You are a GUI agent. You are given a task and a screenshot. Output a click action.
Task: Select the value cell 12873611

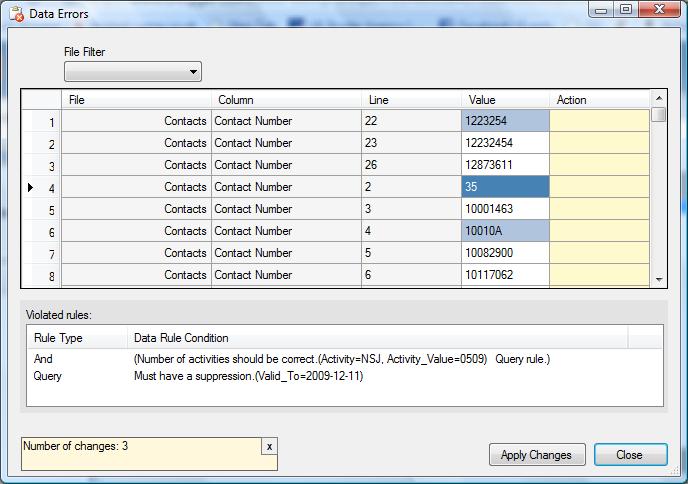pos(505,165)
